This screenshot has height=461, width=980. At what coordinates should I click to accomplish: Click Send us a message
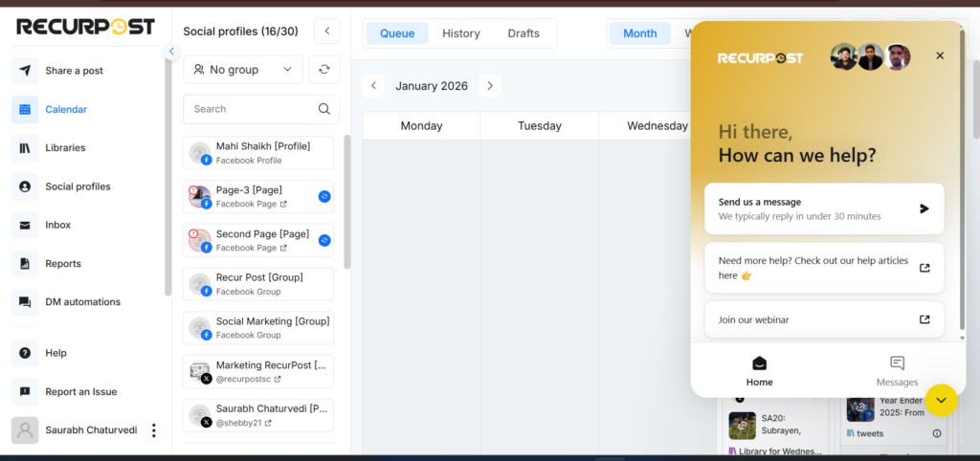[x=824, y=209]
